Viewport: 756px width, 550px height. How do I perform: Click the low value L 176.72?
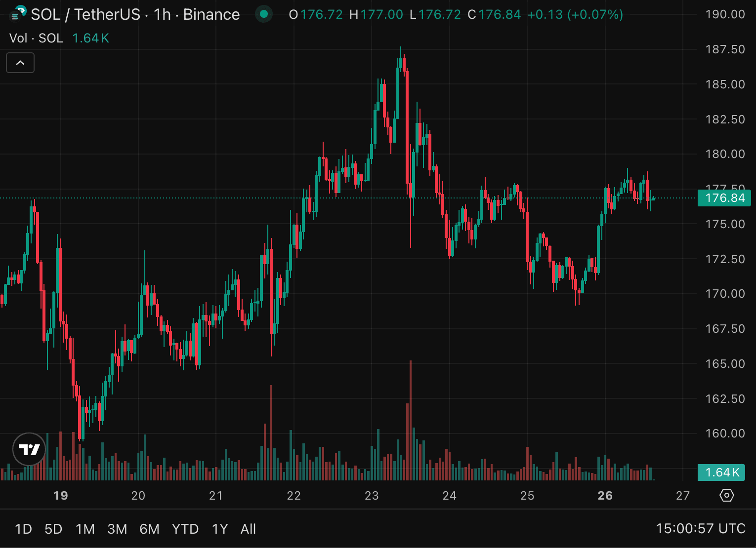click(435, 14)
